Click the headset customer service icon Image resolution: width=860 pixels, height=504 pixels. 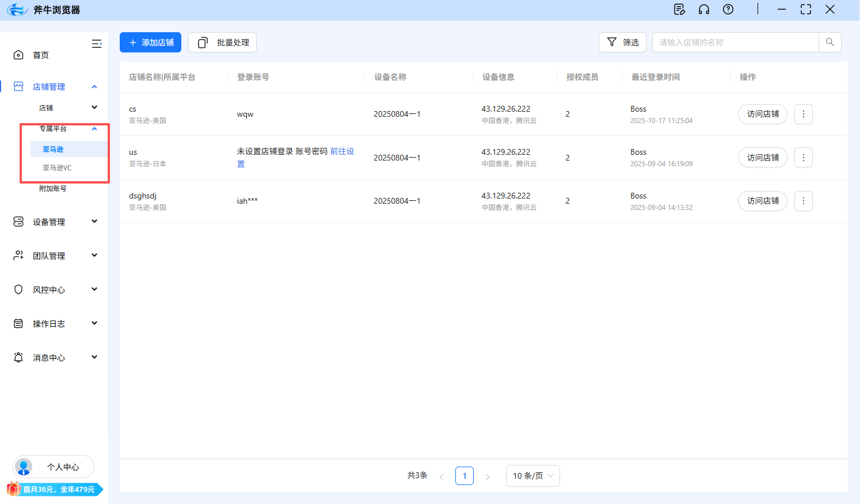703,9
